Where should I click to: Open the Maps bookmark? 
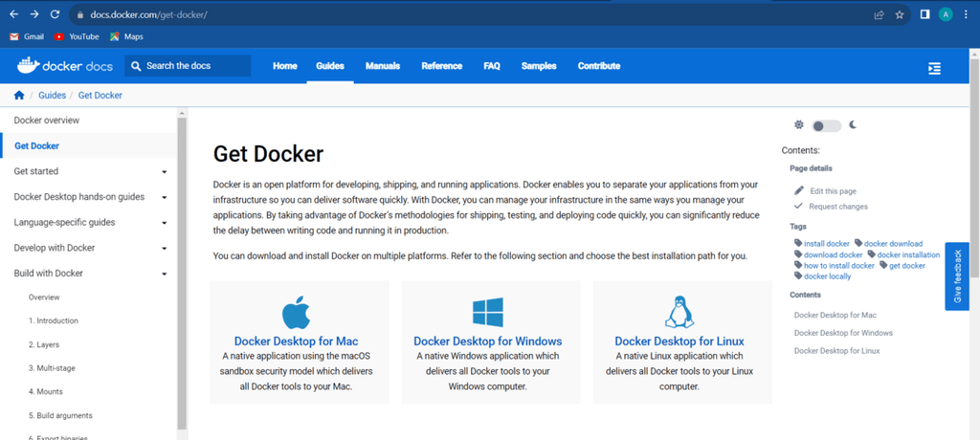tap(127, 37)
